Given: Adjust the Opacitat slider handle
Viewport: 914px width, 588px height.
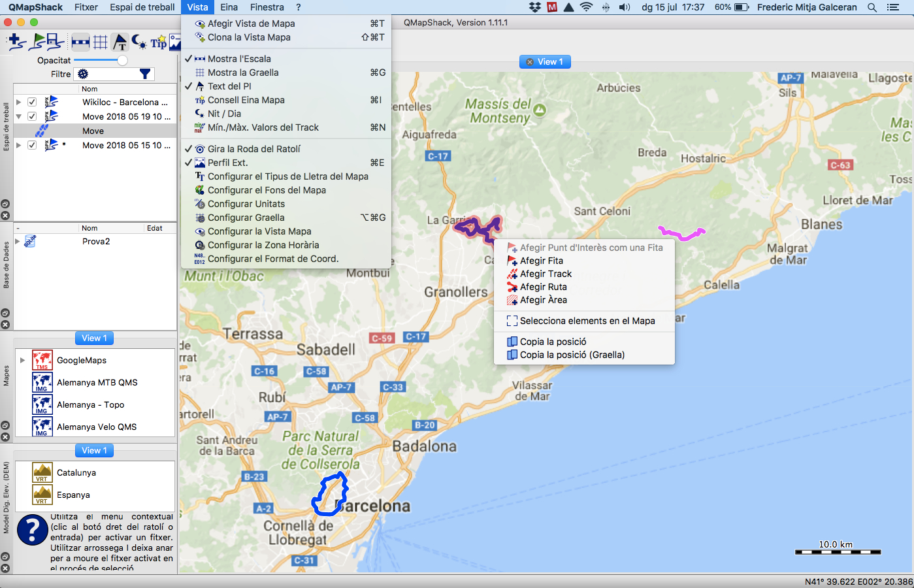Looking at the screenshot, I should [122, 60].
